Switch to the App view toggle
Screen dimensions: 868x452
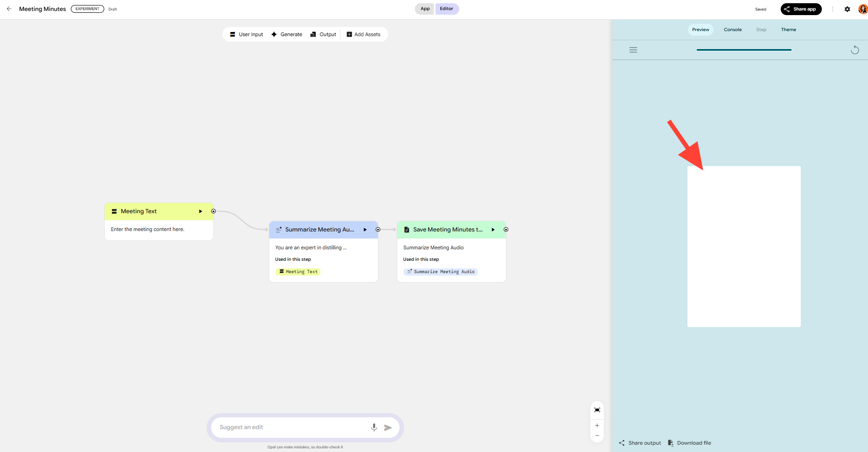pos(425,9)
